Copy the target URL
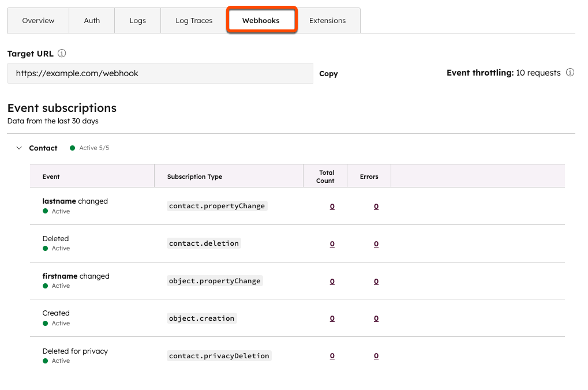 (x=328, y=74)
